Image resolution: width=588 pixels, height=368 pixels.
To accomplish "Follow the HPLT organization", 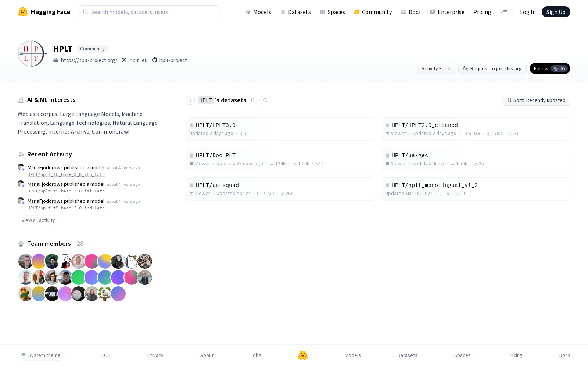I will 550,68.
